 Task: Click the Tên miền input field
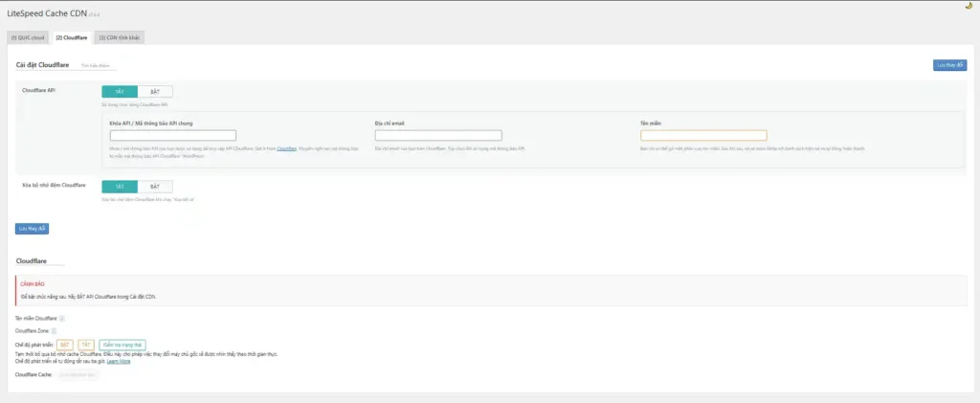[x=703, y=136]
